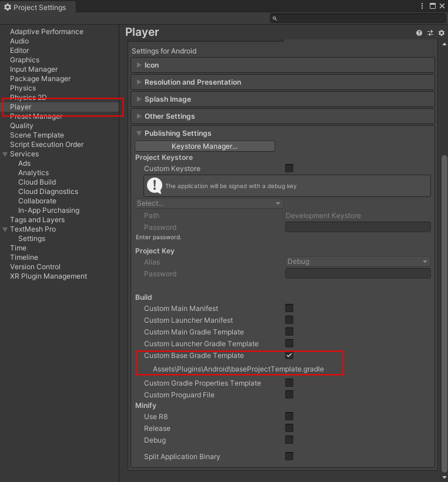Click the keystore Password input field

(x=357, y=227)
